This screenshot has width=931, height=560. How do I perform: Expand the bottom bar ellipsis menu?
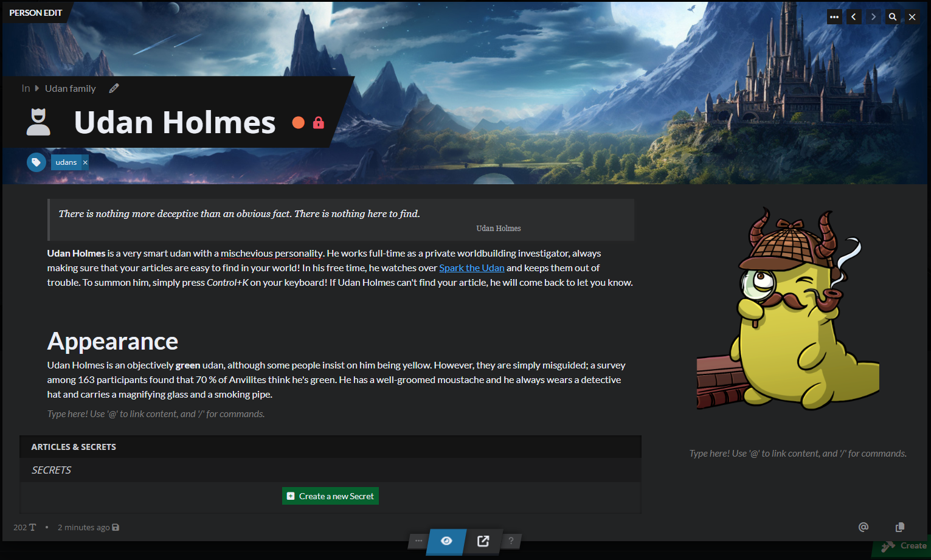(x=418, y=541)
